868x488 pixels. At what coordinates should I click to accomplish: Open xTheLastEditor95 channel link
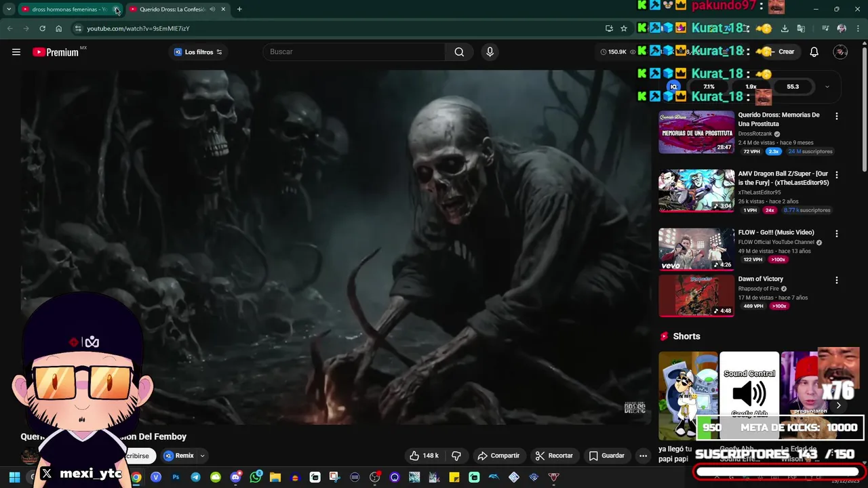click(x=759, y=192)
